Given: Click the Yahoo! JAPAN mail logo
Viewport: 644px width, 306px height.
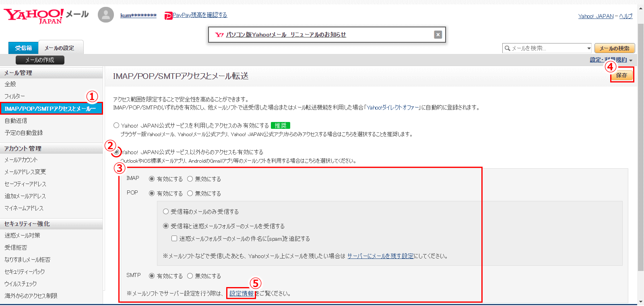Looking at the screenshot, I should point(46,16).
